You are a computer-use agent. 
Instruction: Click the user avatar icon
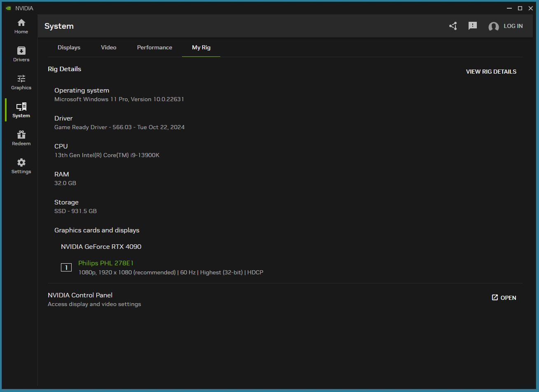pyautogui.click(x=493, y=26)
